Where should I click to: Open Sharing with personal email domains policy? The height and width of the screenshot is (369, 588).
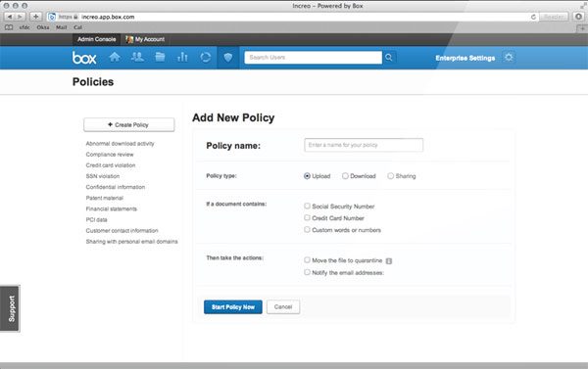(131, 242)
